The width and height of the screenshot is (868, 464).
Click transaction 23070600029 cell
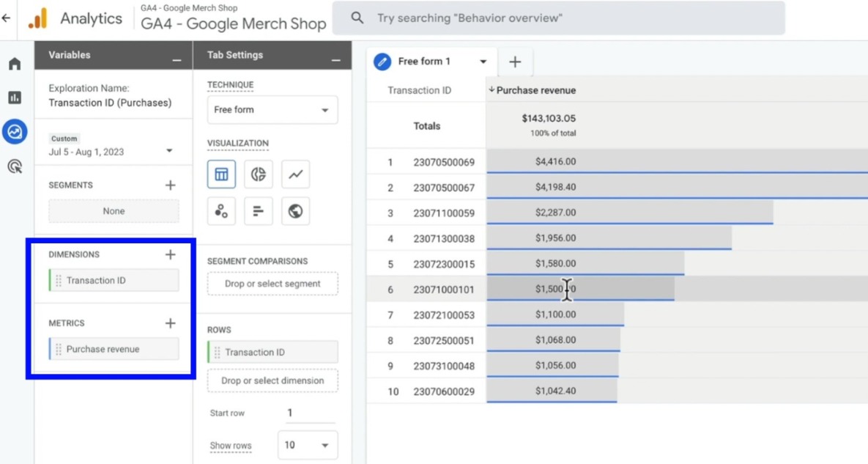pyautogui.click(x=444, y=391)
